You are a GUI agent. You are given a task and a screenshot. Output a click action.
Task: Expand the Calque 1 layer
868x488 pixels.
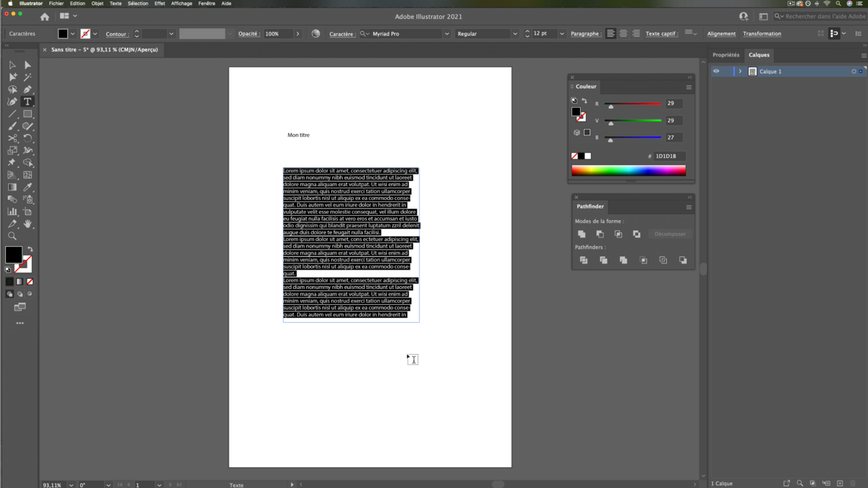point(740,72)
